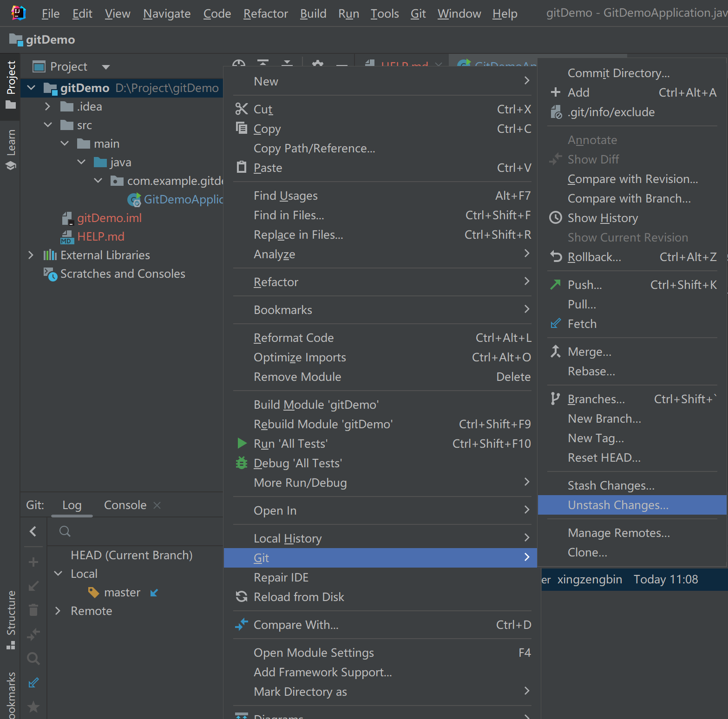Open the Refactor submenu in context menu
Image resolution: width=728 pixels, height=719 pixels.
[380, 282]
